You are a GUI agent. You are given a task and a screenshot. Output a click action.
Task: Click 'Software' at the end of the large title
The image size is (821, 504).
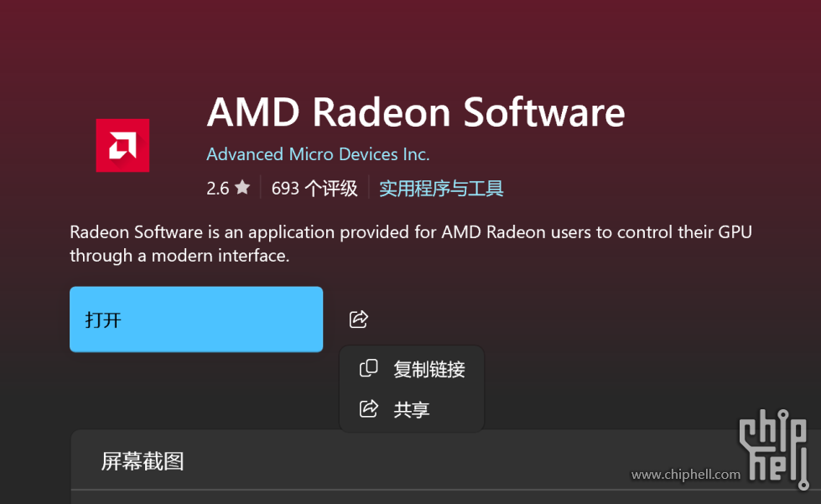(x=544, y=112)
